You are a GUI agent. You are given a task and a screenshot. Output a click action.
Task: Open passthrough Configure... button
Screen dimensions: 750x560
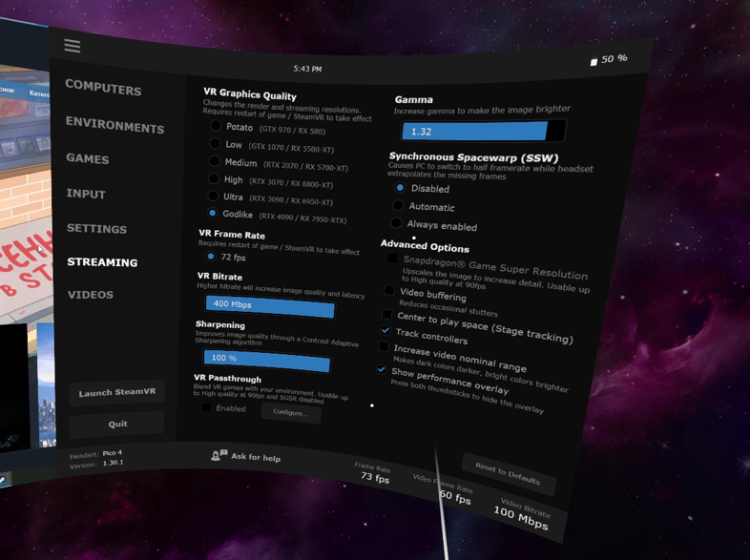point(291,412)
